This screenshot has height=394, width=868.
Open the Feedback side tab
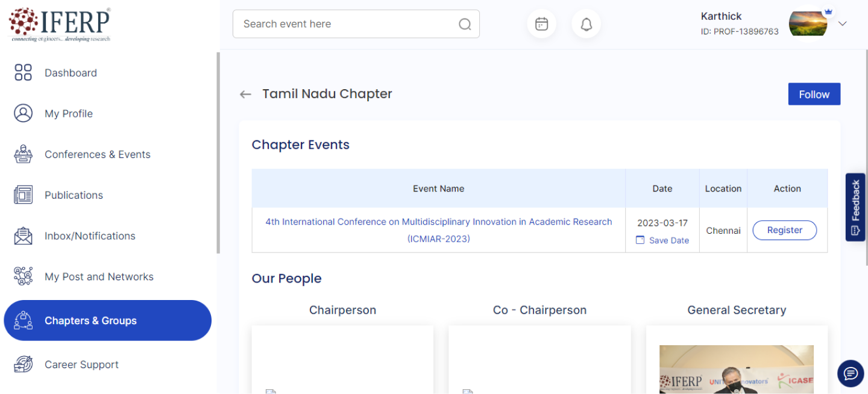click(x=855, y=207)
